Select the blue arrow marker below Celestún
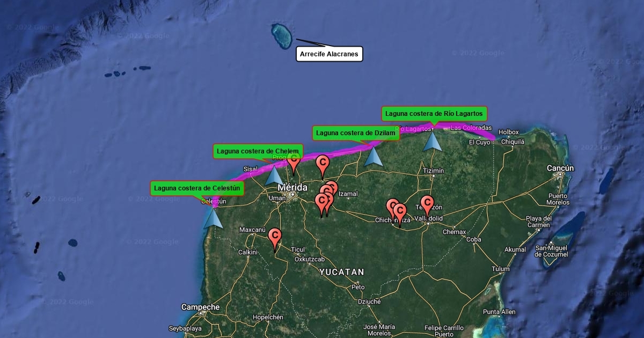Viewport: 644px width, 338px height. click(x=214, y=218)
